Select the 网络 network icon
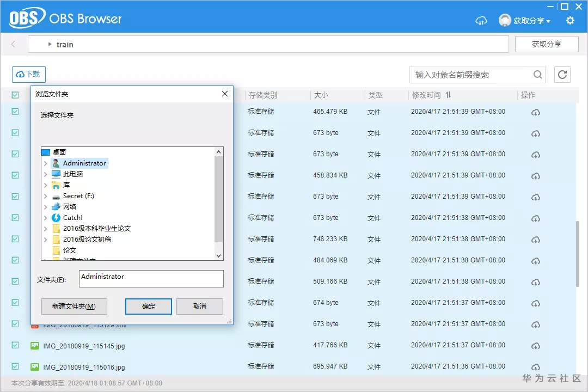Image resolution: width=588 pixels, height=392 pixels. 56,207
